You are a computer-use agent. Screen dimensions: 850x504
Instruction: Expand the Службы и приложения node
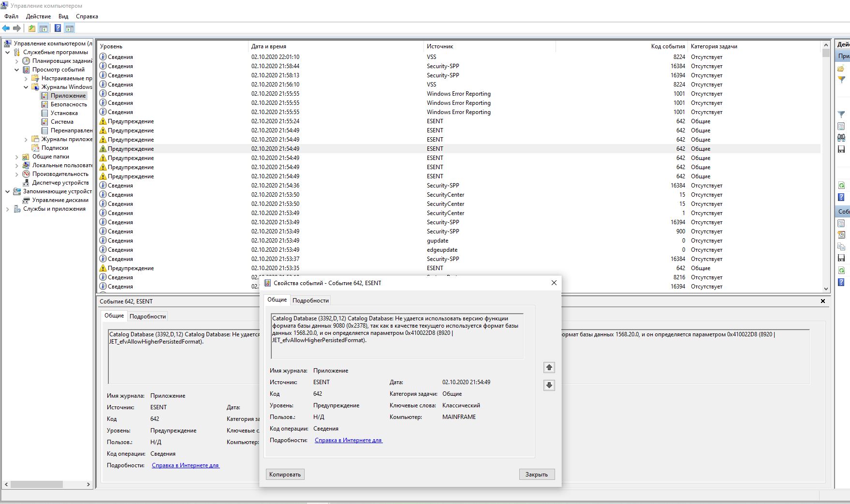(8, 209)
